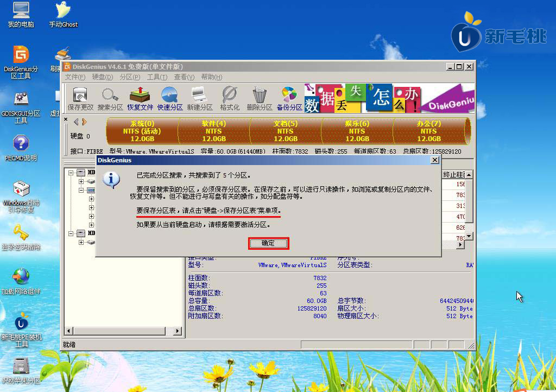Click partition list scrollbar down arrow

469,236
